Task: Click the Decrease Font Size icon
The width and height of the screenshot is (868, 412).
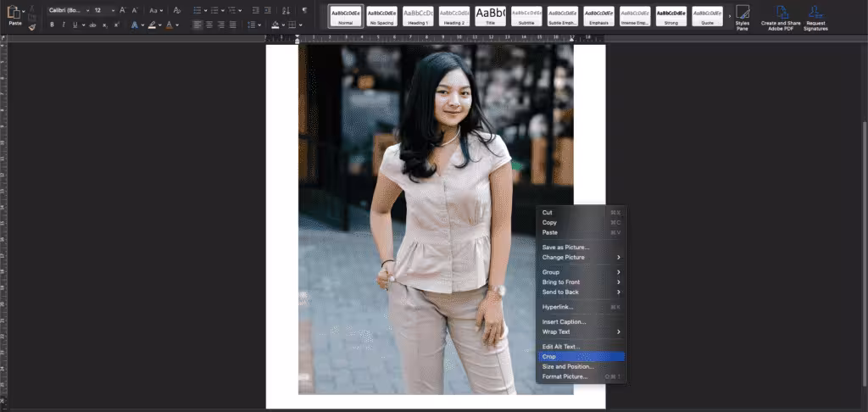Action: (x=135, y=10)
